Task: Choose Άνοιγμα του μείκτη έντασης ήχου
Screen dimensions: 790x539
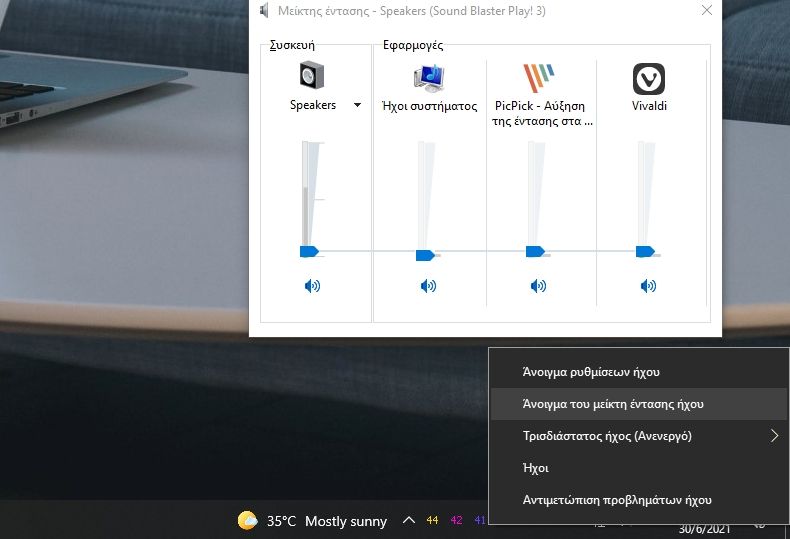Action: tap(613, 404)
